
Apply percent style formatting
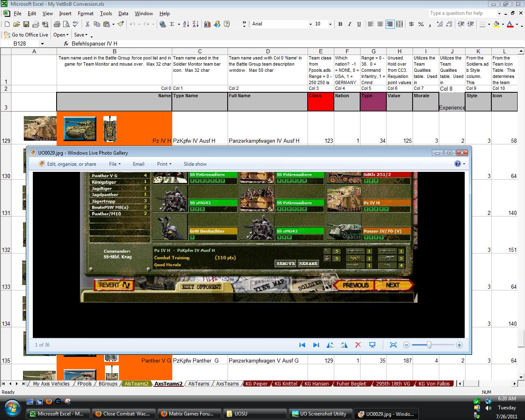(x=421, y=24)
